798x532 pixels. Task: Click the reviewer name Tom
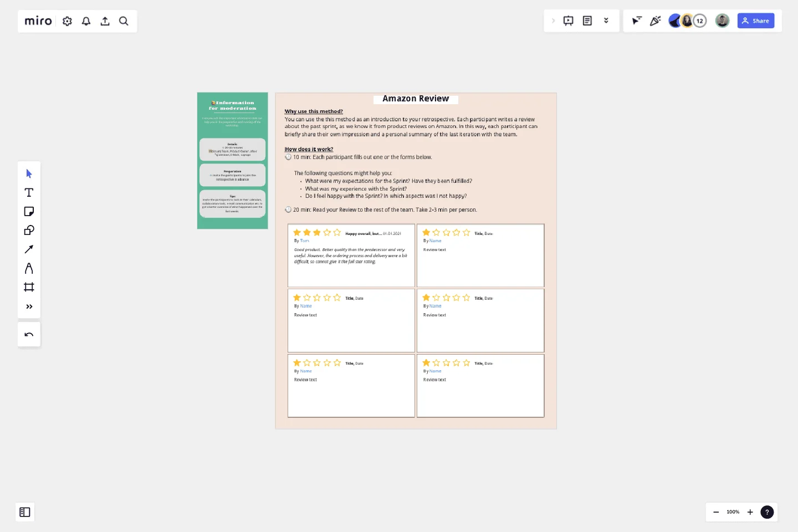pyautogui.click(x=305, y=241)
